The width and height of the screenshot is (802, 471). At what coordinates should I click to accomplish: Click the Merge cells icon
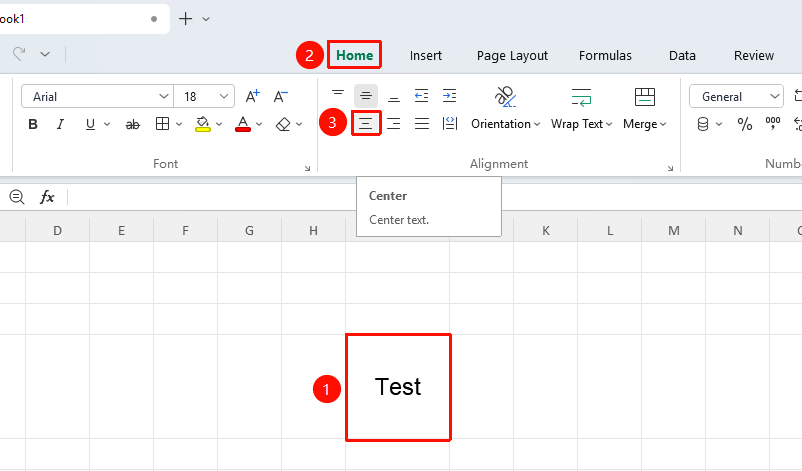click(x=644, y=97)
